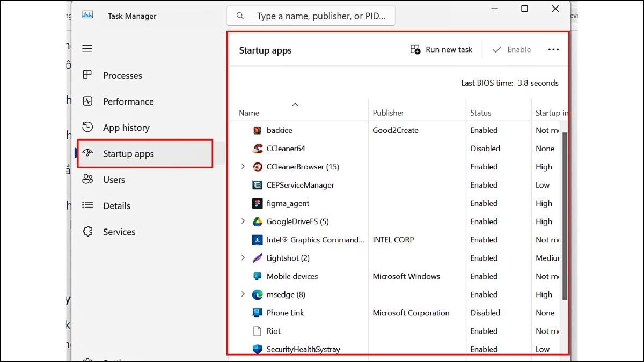Click the Phone Link app icon
The width and height of the screenshot is (644, 362).
click(x=257, y=312)
